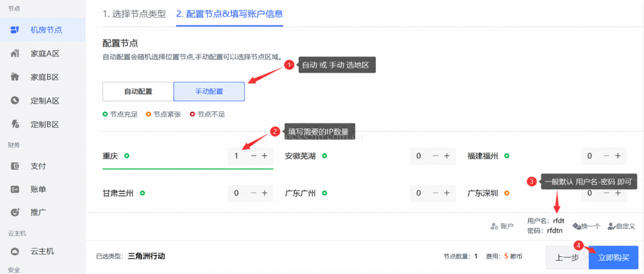This screenshot has height=274, width=644.
Task: Click selected type 三角洲行动
Action: click(147, 256)
